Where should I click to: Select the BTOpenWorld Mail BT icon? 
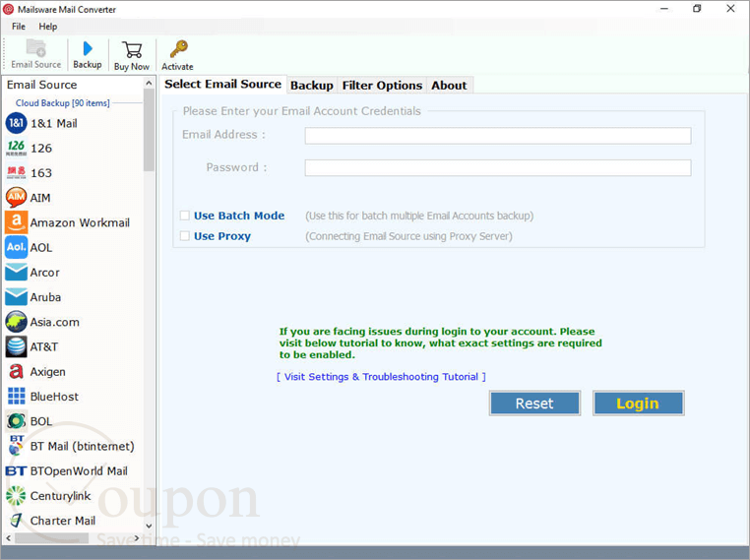[17, 471]
